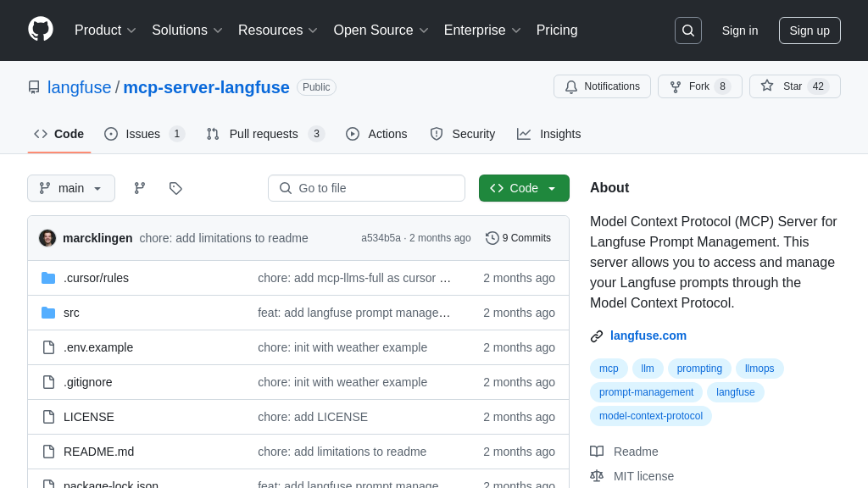Open the green Code dropdown
The image size is (868, 488).
click(524, 188)
